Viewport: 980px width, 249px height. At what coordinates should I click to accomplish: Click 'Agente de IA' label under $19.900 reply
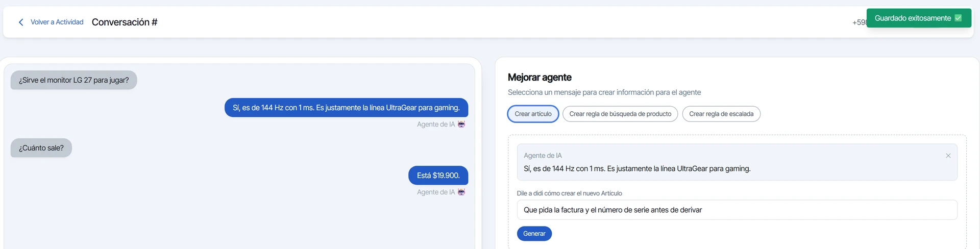(436, 192)
